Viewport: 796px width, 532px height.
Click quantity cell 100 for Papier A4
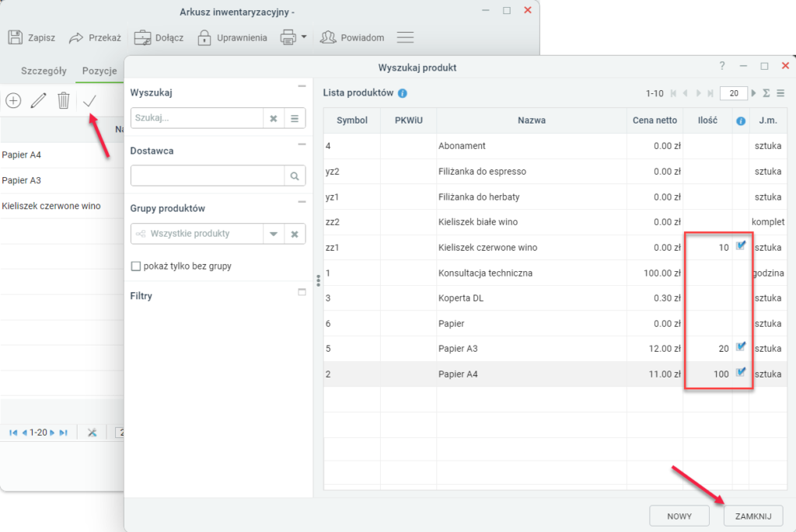click(708, 374)
